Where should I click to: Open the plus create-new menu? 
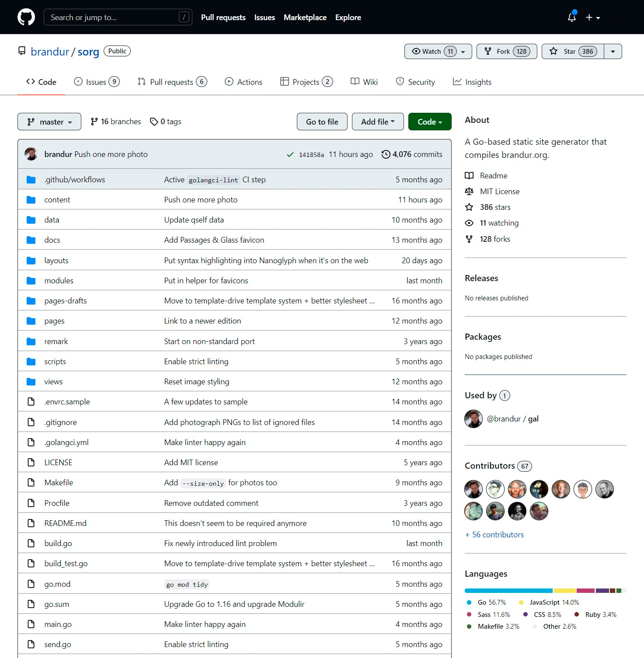[x=593, y=17]
